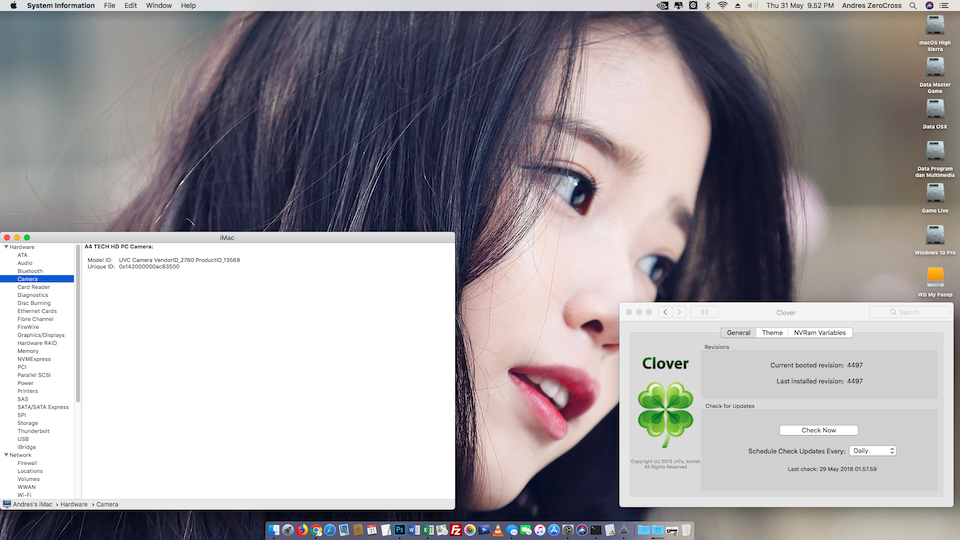
Task: Open Safari compass icon in Dock
Action: tap(330, 530)
